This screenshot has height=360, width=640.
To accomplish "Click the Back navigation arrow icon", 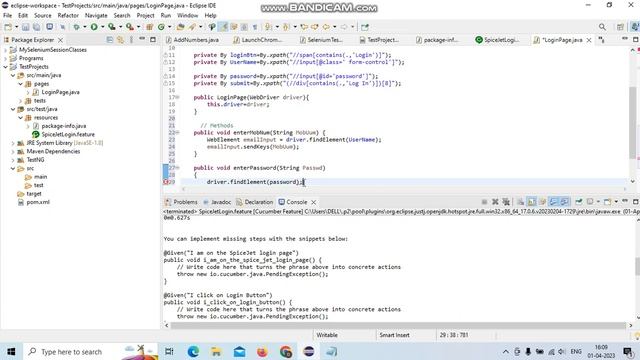I will [x=326, y=27].
